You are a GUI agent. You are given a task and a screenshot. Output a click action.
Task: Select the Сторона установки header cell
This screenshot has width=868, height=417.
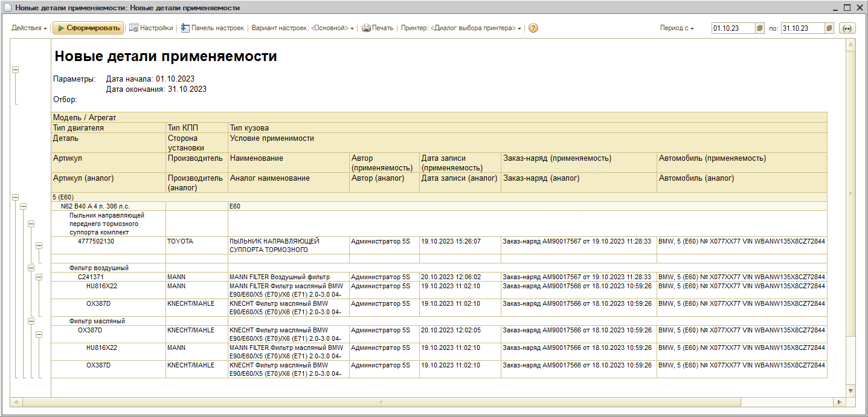[197, 143]
